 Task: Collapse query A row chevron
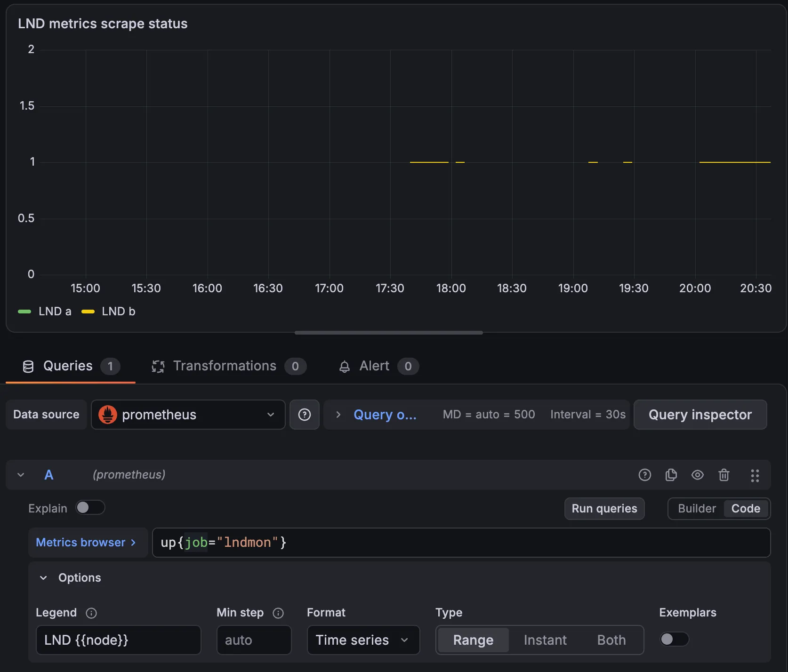[21, 475]
